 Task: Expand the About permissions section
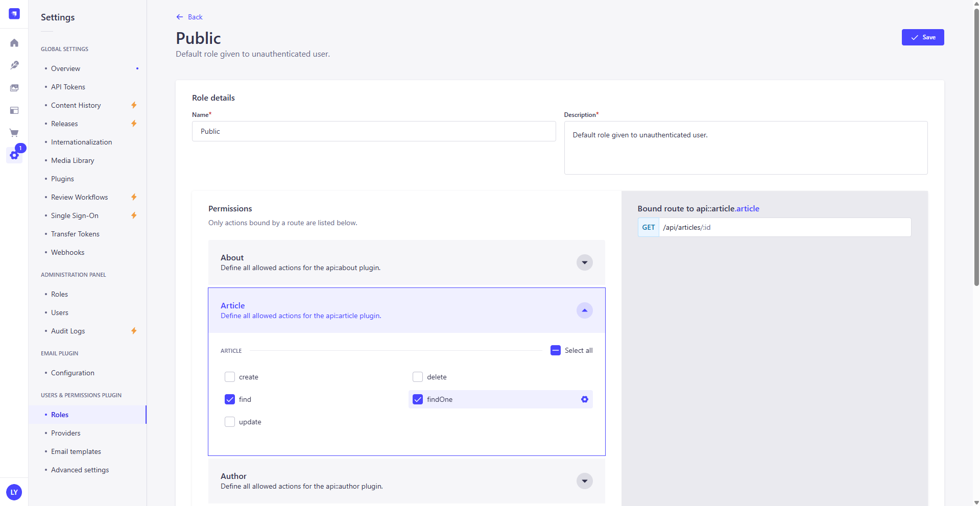[585, 262]
